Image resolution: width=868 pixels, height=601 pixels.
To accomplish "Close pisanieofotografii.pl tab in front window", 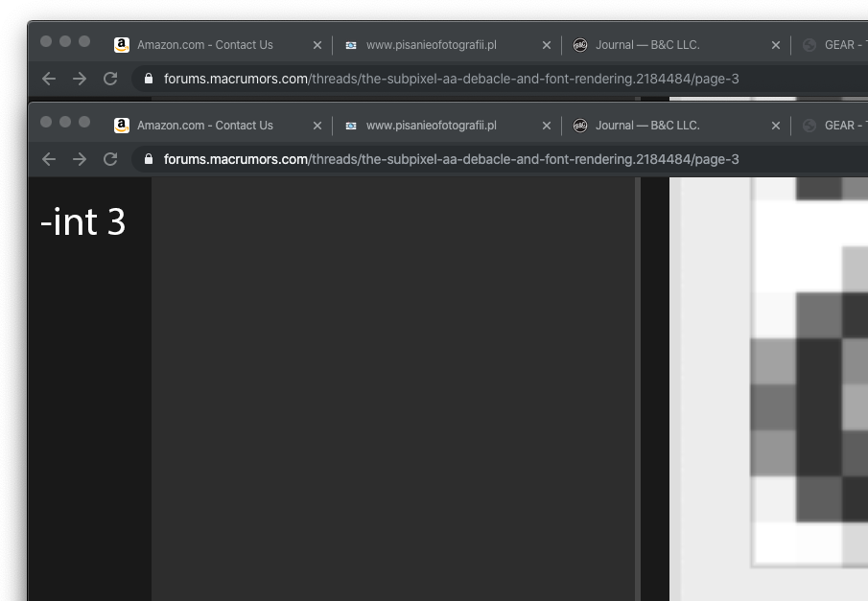I will pos(547,126).
